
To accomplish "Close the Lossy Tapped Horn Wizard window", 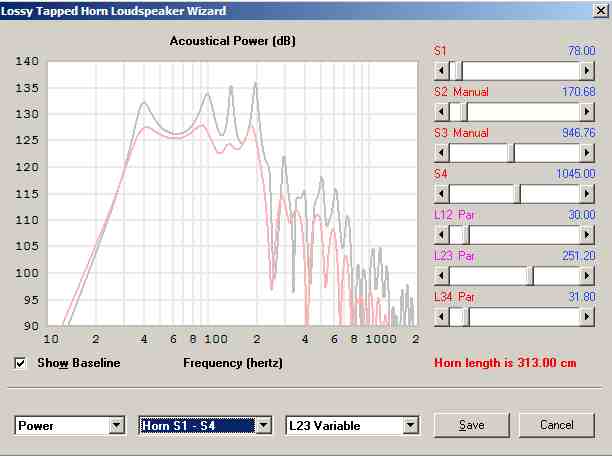I will tap(601, 11).
